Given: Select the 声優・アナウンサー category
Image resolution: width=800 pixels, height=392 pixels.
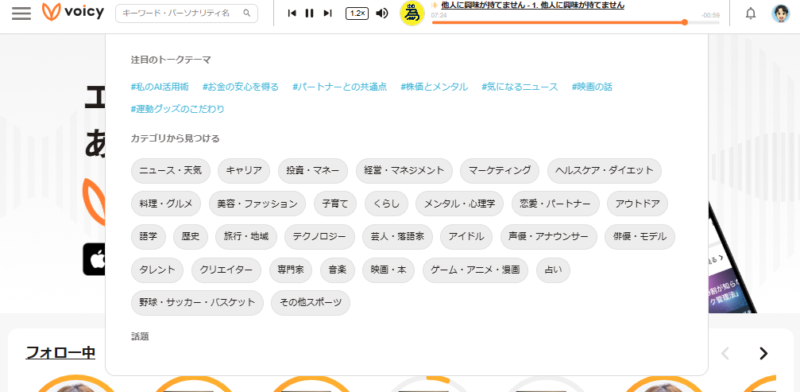Looking at the screenshot, I should point(549,237).
